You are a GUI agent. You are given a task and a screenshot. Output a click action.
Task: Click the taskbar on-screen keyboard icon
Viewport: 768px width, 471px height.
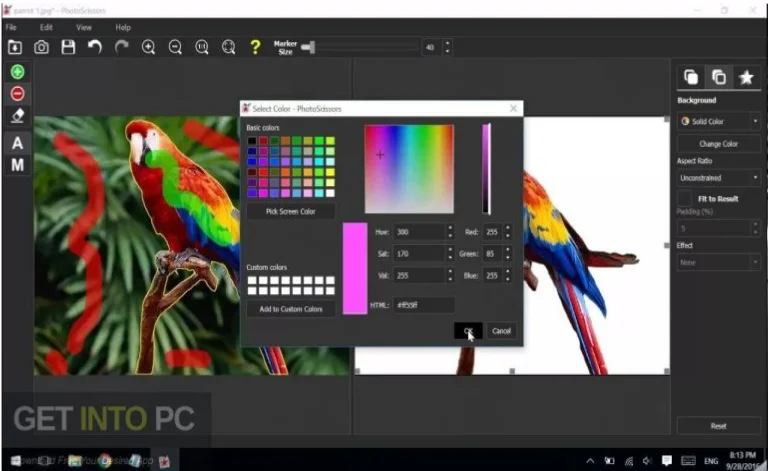pyautogui.click(x=688, y=461)
